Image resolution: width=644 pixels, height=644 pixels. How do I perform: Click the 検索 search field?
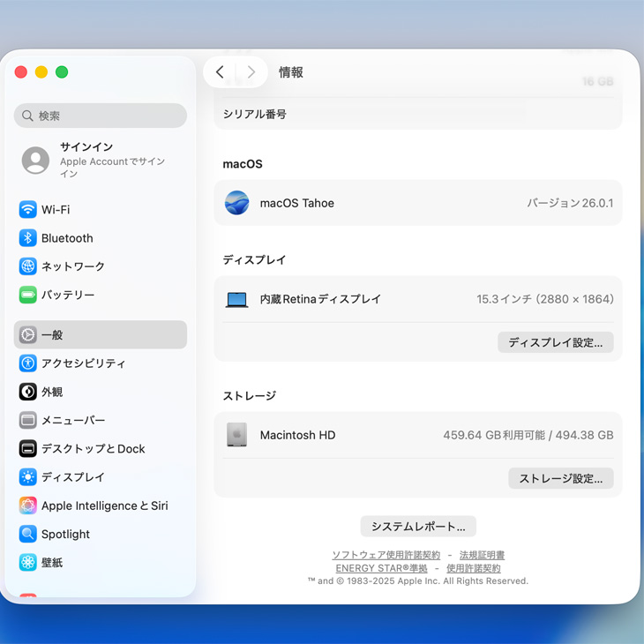(x=101, y=116)
